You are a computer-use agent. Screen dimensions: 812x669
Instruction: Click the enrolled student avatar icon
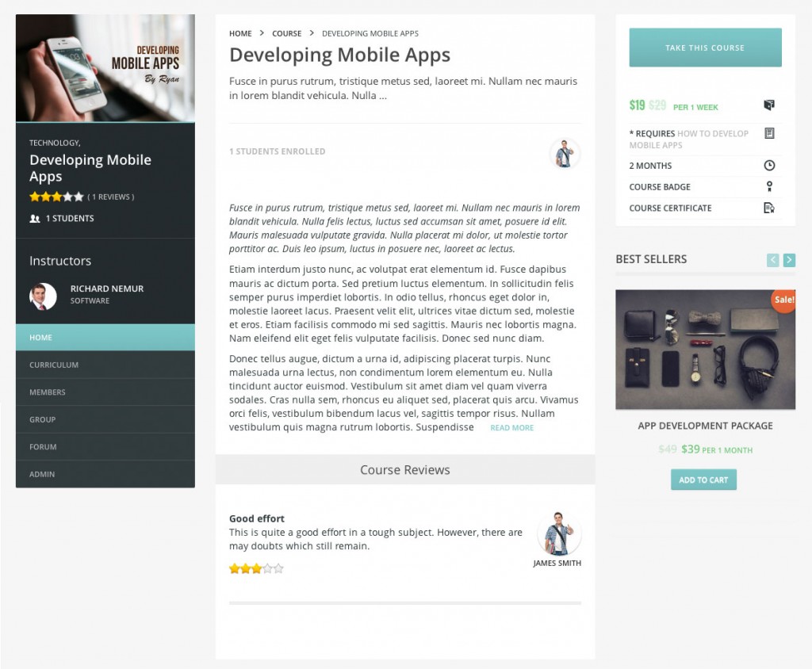[565, 153]
